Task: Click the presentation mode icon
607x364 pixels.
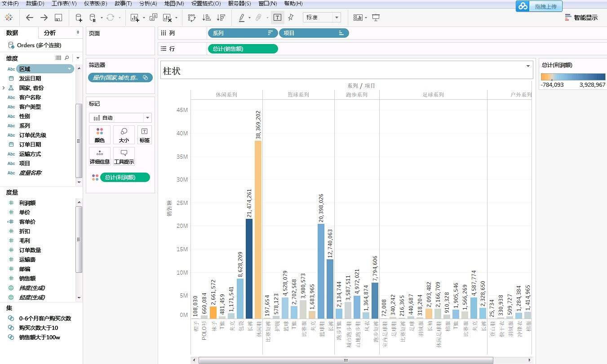Action: 376,18
